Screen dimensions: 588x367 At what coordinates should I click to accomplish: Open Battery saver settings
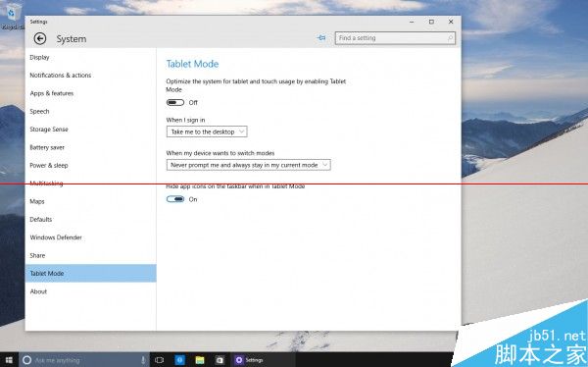47,147
